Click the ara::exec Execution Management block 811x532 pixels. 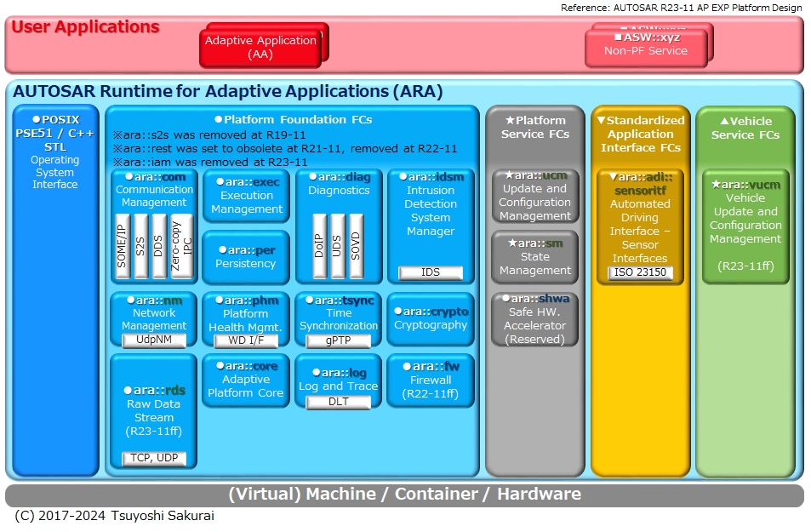coord(246,196)
